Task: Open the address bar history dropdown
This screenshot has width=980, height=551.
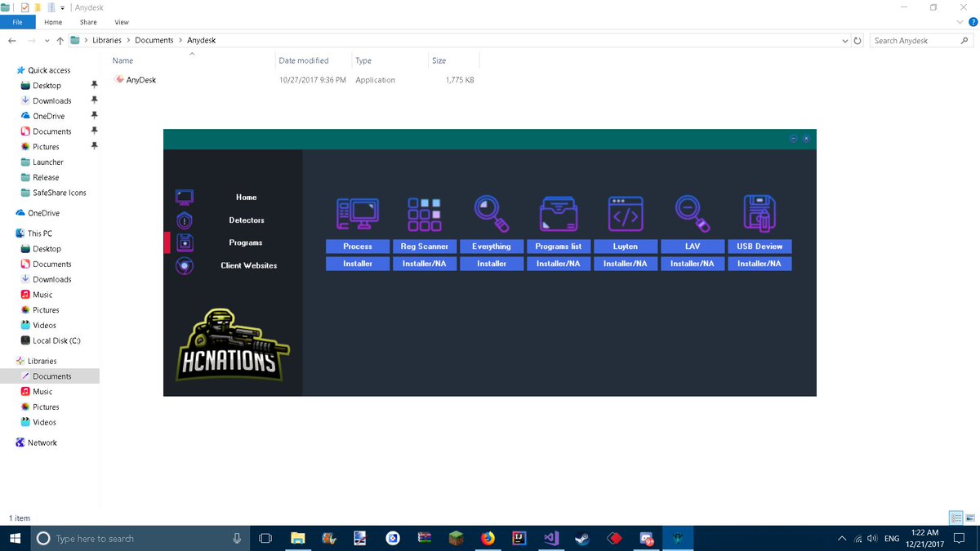Action: tap(844, 40)
